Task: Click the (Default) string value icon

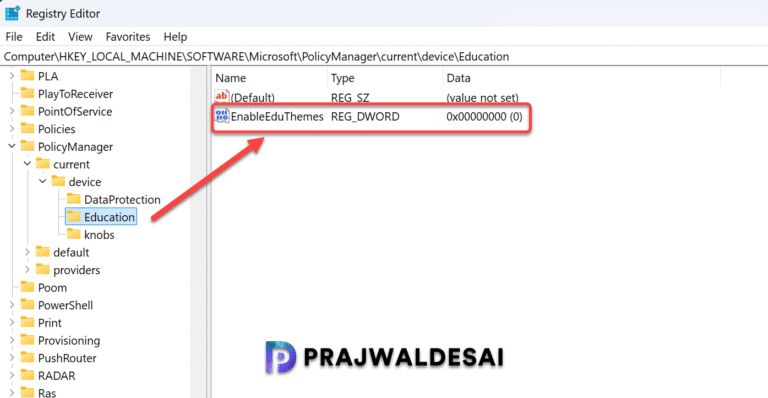Action: tap(222, 96)
